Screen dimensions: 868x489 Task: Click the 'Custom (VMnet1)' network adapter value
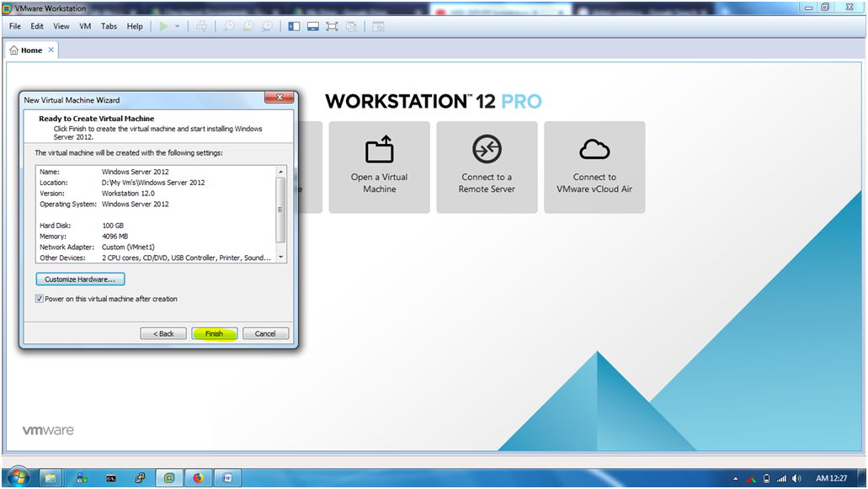[128, 247]
